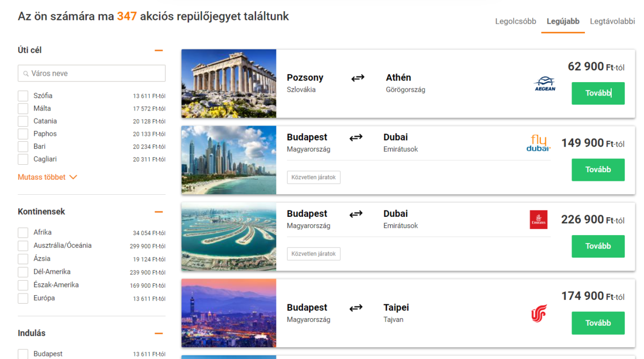Collapse the Kontinensek filter section
The width and height of the screenshot is (644, 359).
(x=158, y=212)
